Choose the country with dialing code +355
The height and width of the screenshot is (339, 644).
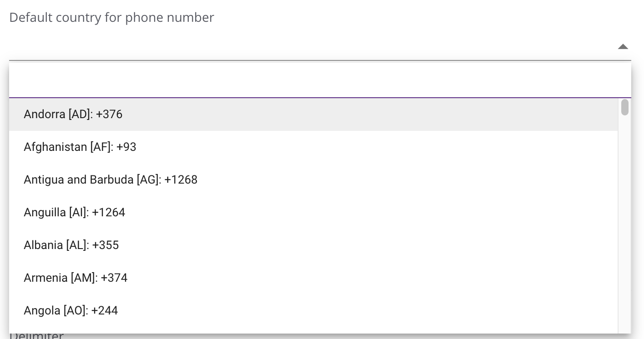[71, 245]
